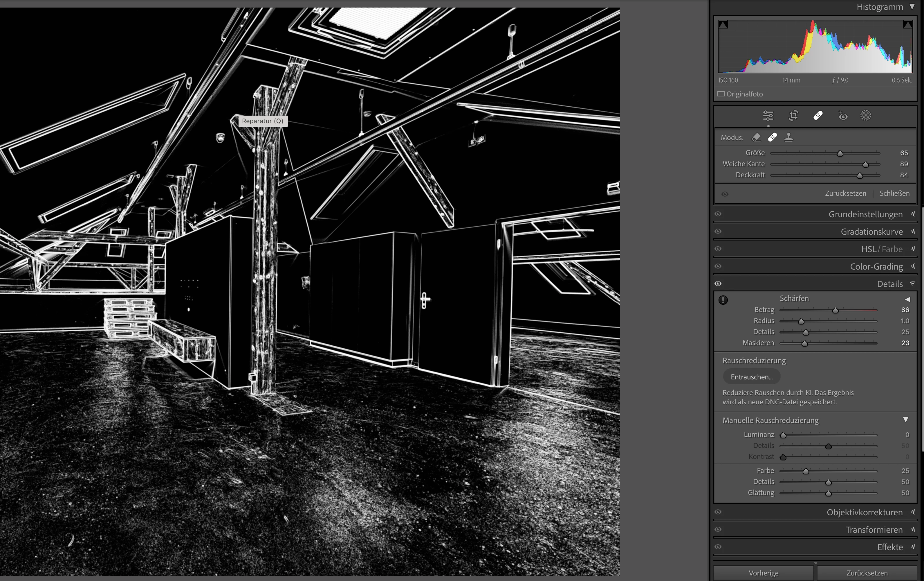Expand the Grundeinstellungen panel
This screenshot has width=924, height=581.
[865, 214]
